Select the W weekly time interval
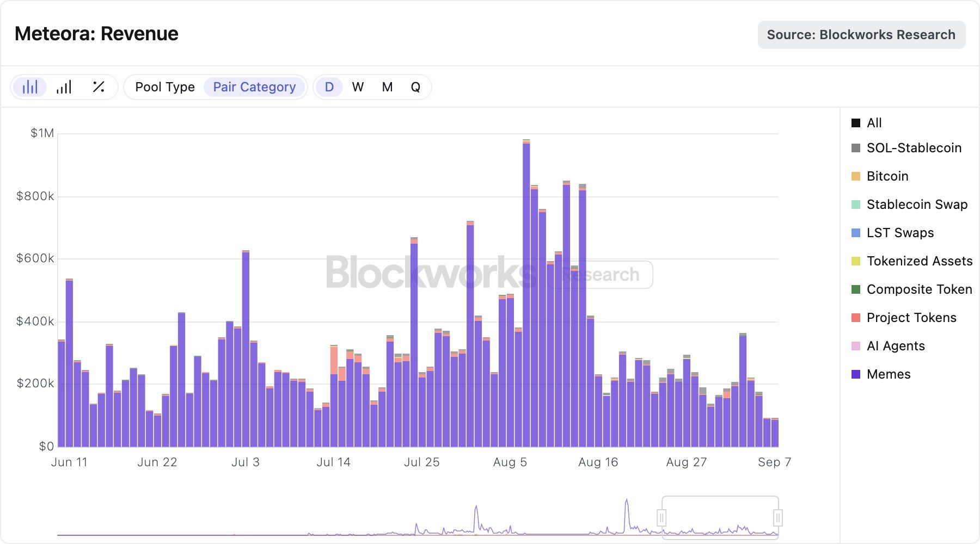This screenshot has height=544, width=980. tap(358, 86)
